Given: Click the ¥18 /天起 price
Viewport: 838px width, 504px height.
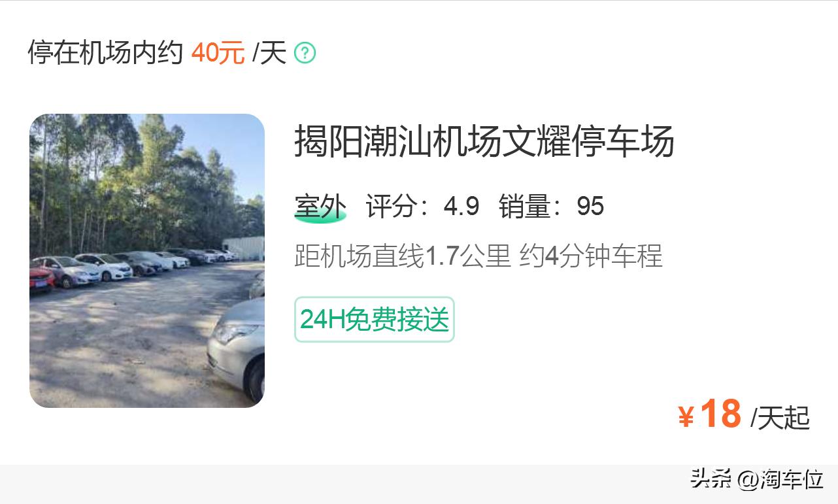Looking at the screenshot, I should [744, 415].
